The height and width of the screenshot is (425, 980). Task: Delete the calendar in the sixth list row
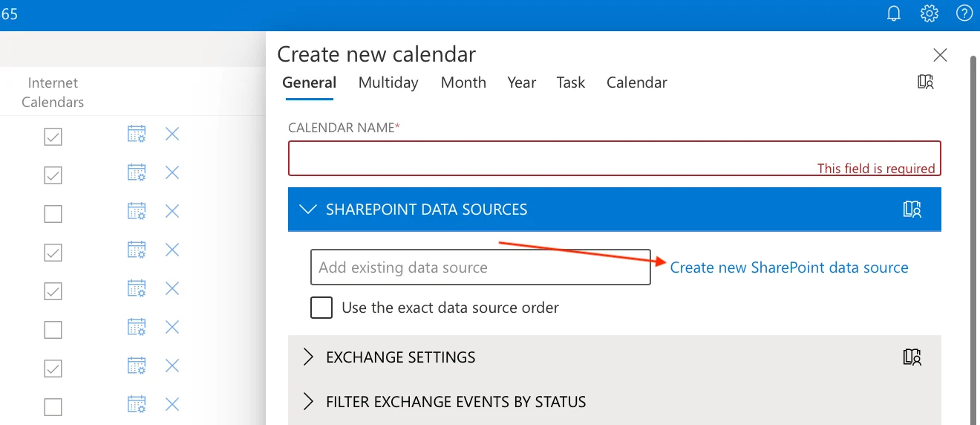172,327
